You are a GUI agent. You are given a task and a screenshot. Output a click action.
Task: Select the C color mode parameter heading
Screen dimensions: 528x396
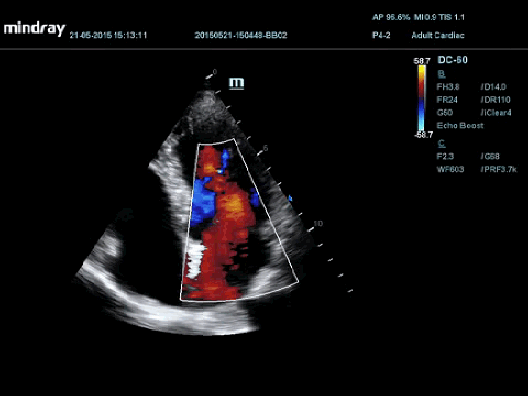pos(441,143)
